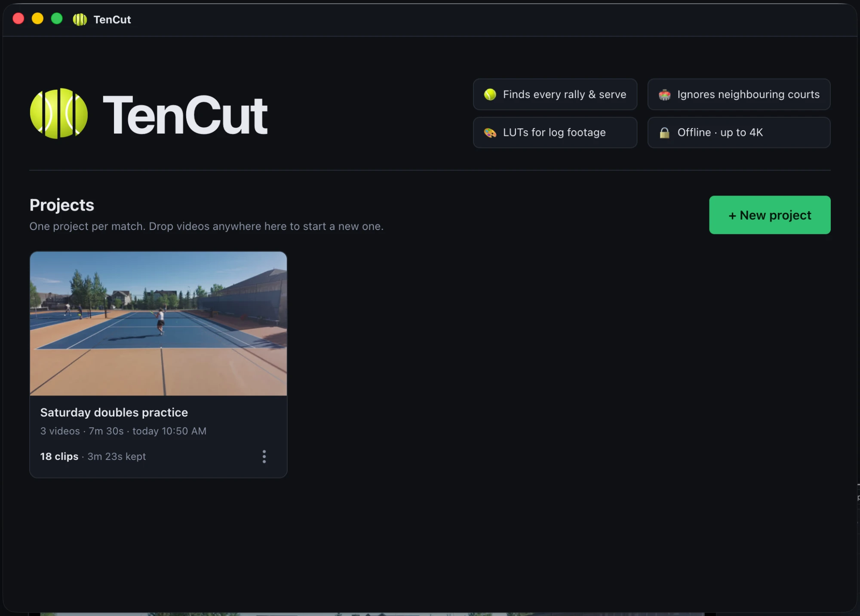Click the large TenCut tennis ball logo
This screenshot has width=860, height=616.
coord(59,113)
